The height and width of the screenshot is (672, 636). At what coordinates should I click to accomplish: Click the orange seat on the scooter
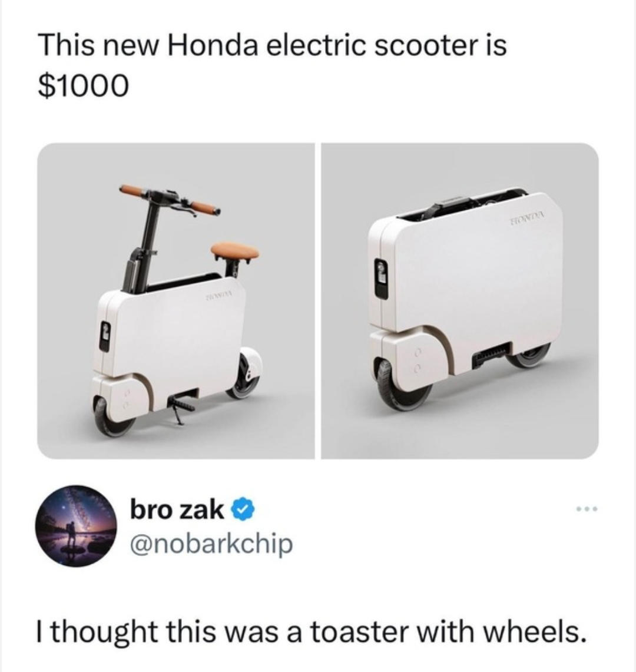pos(235,251)
